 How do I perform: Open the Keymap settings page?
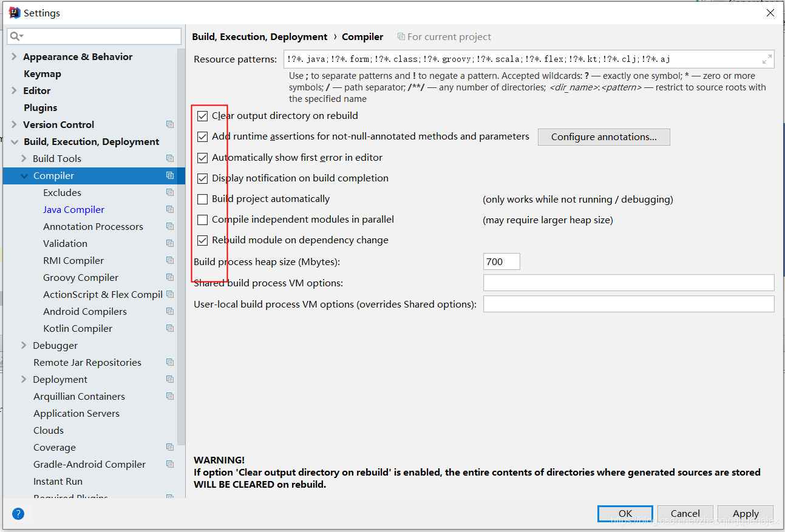click(x=42, y=73)
